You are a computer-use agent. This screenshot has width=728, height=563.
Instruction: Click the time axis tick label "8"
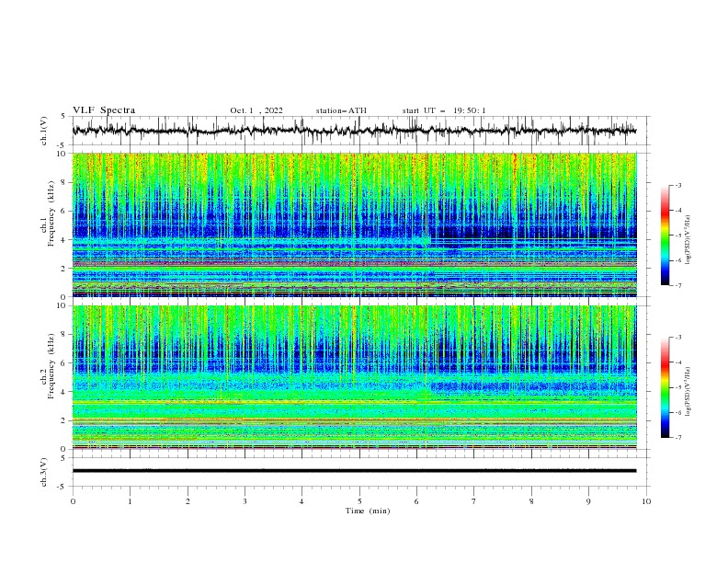(531, 501)
